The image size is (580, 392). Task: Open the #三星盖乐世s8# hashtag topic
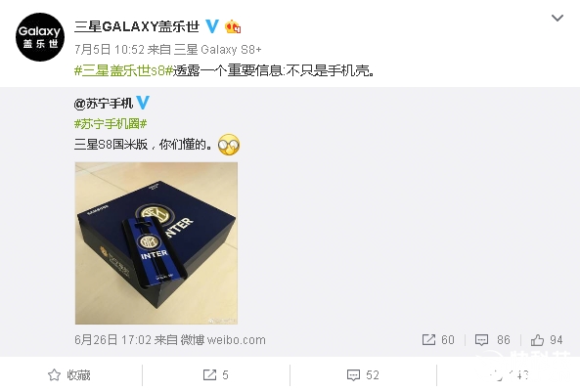(123, 70)
